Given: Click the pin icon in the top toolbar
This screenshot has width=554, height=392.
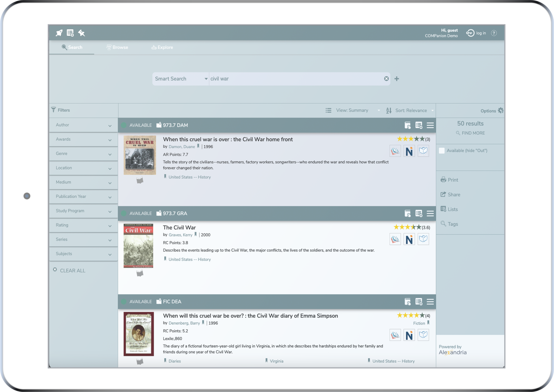Looking at the screenshot, I should coord(82,33).
